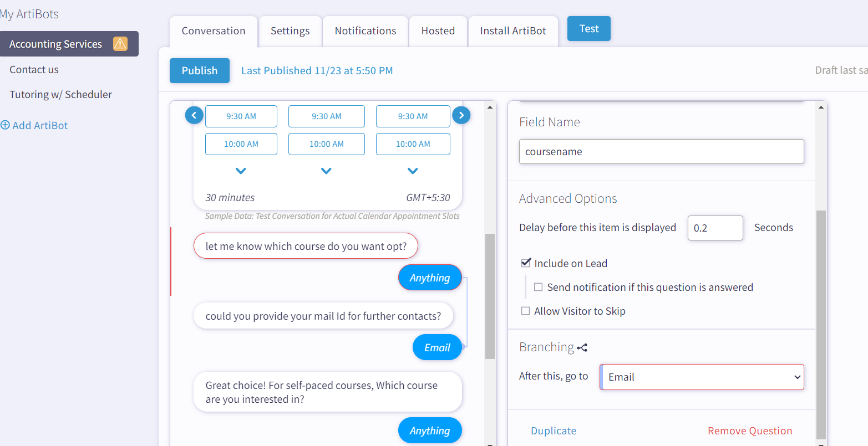Screen dimensions: 868x446
Task: Click the My ArtiBots heading
Action: pyautogui.click(x=29, y=14)
